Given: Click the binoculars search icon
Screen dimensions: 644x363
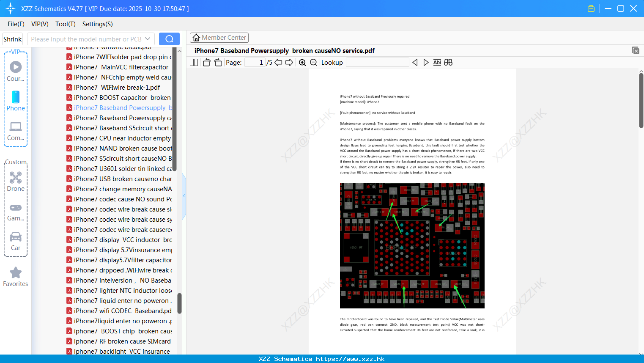Looking at the screenshot, I should click(x=448, y=63).
